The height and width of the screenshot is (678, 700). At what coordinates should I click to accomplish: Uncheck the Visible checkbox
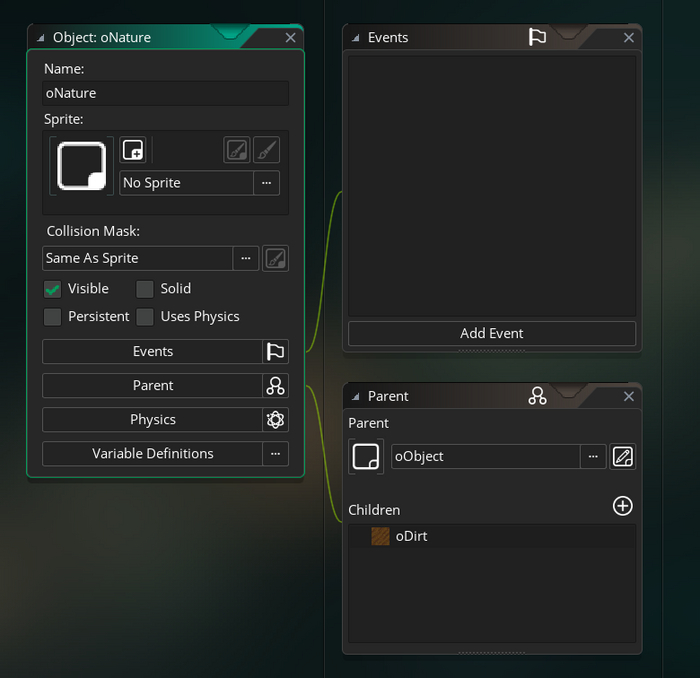point(52,289)
